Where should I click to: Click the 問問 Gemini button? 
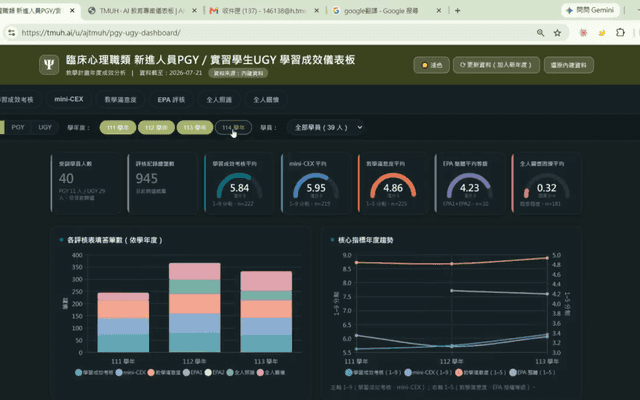tap(591, 11)
